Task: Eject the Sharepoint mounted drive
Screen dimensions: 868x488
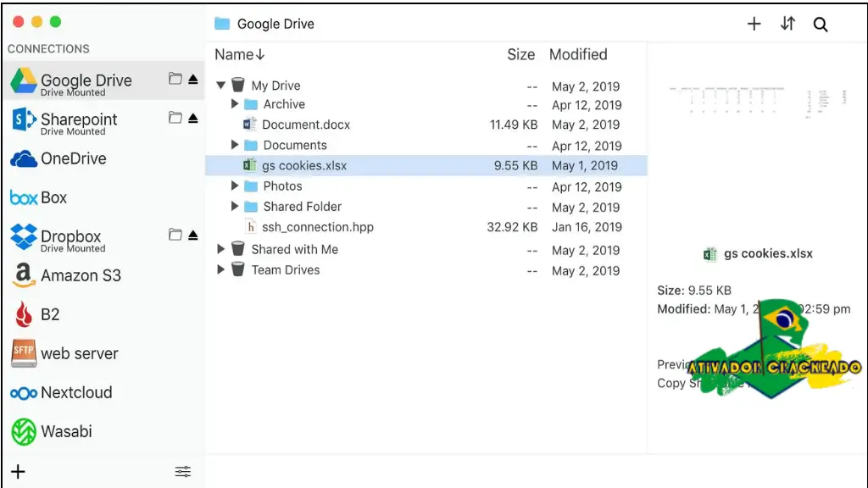Action: pyautogui.click(x=192, y=118)
